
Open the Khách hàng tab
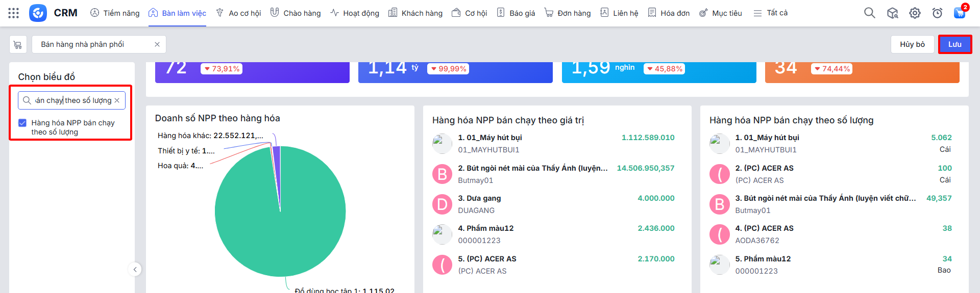(x=415, y=13)
